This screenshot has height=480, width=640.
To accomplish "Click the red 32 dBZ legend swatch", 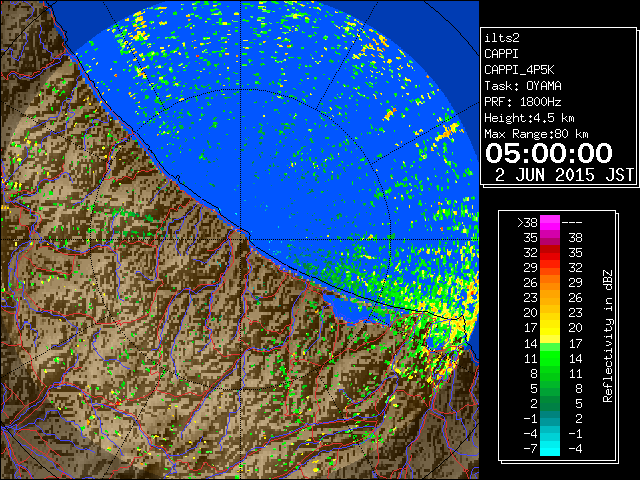I will tap(550, 253).
